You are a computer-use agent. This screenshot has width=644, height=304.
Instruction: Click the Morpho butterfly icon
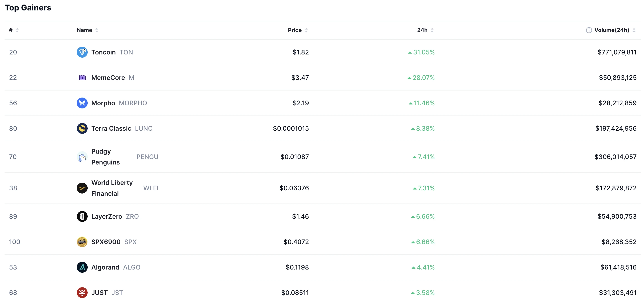pyautogui.click(x=82, y=103)
